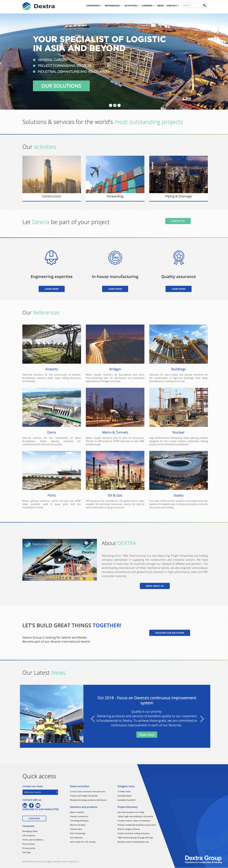This screenshot has width=228, height=868.
Task: Open See main projects on a map
Action: tap(131, 812)
